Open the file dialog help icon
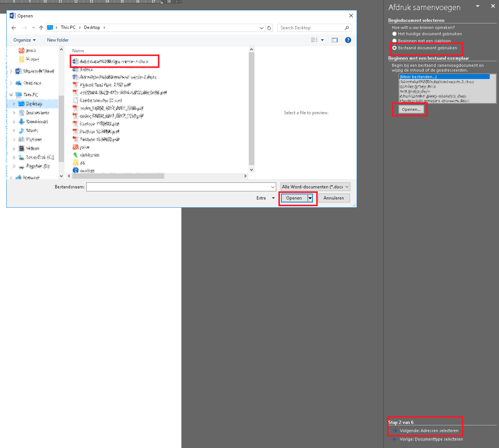Viewport: 499px width, 448px height. [348, 40]
